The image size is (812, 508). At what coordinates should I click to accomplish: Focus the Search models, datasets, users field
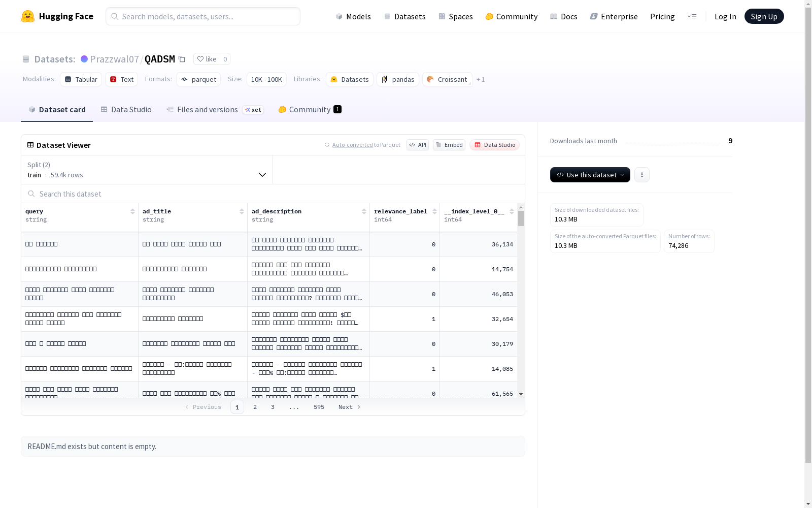click(203, 16)
